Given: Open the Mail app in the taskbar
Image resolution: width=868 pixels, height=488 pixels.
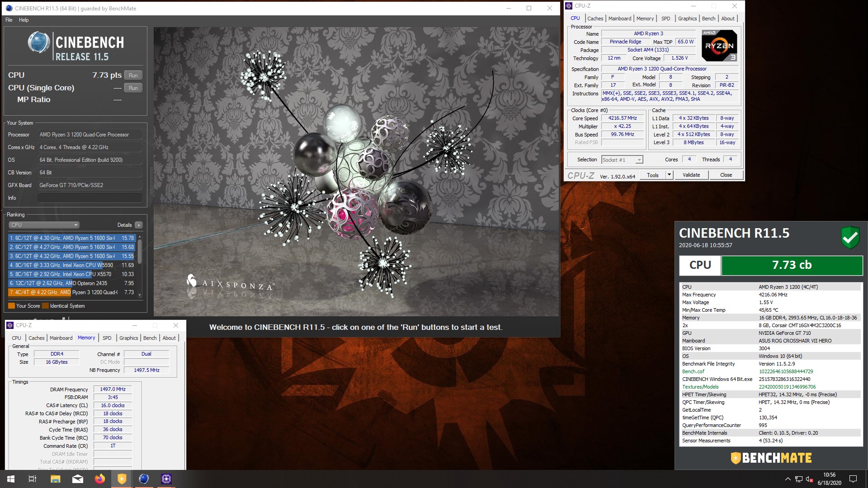Looking at the screenshot, I should coord(78,479).
